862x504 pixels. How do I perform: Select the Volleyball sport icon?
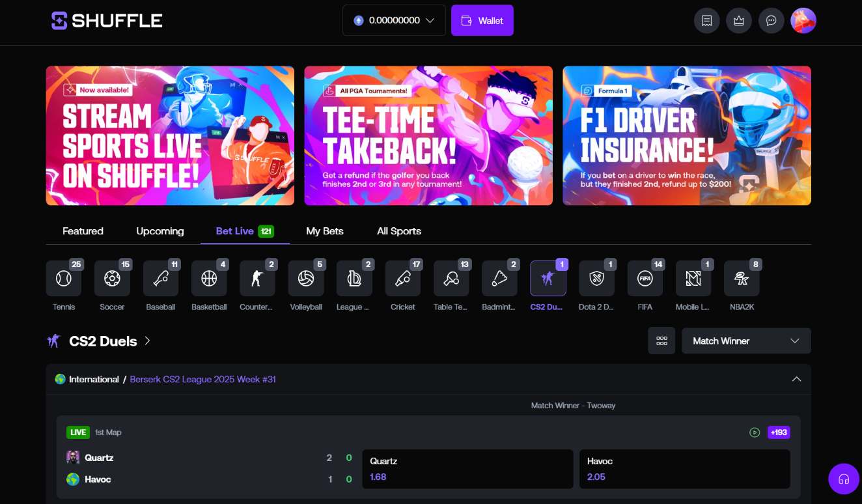(306, 279)
